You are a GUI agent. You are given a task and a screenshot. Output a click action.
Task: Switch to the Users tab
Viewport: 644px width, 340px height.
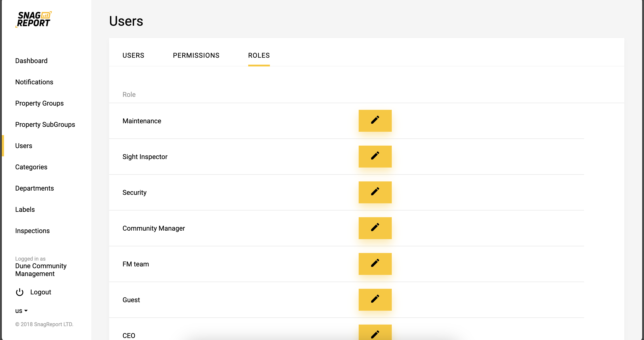point(133,55)
